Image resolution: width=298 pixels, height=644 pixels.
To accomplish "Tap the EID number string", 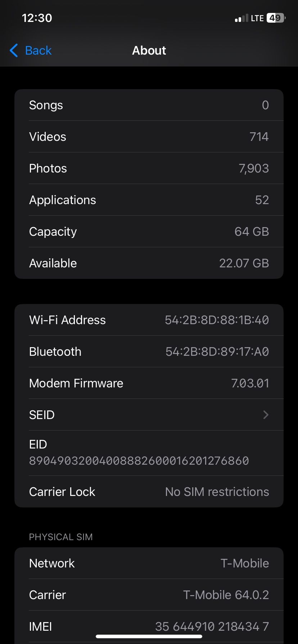I will coord(139,461).
